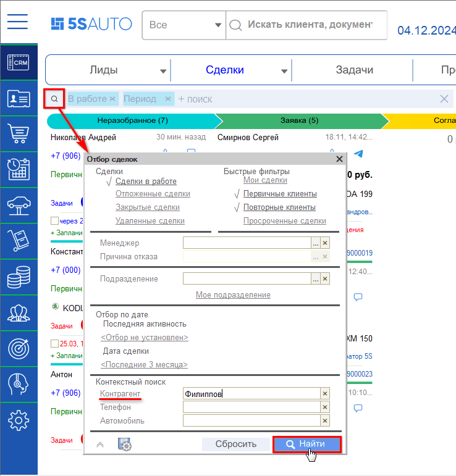
Task: Switch to the Сделки tab
Action: [225, 70]
